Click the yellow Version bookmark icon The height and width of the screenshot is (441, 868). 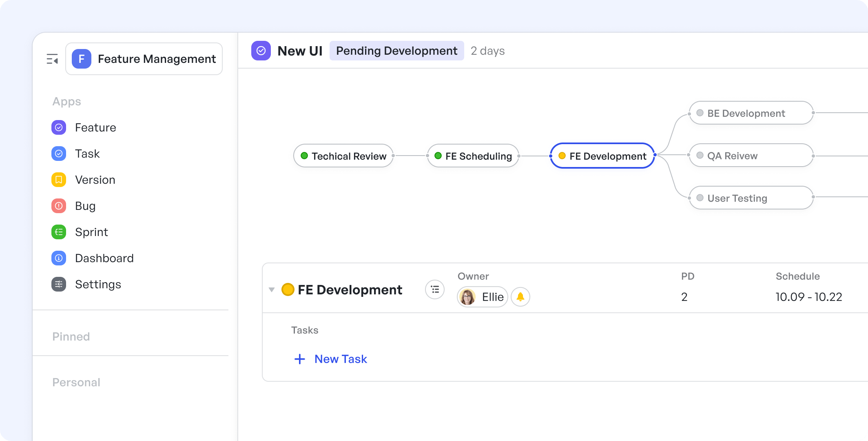pos(59,180)
